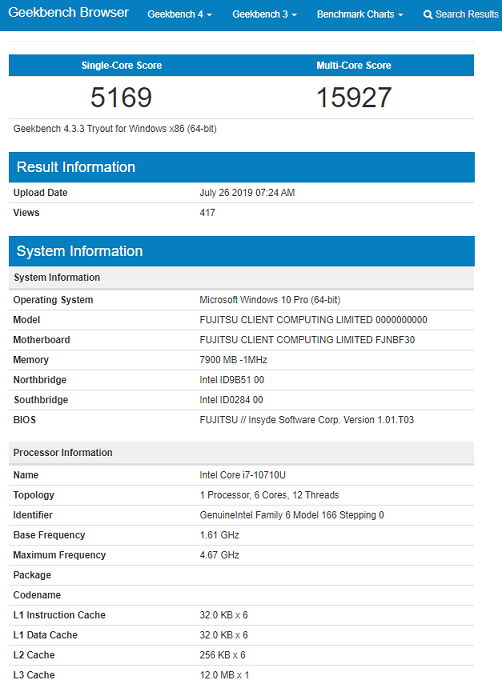Open the Geekbench 4 dropdown menu
Image resolution: width=502 pixels, height=692 pixels.
[x=180, y=15]
